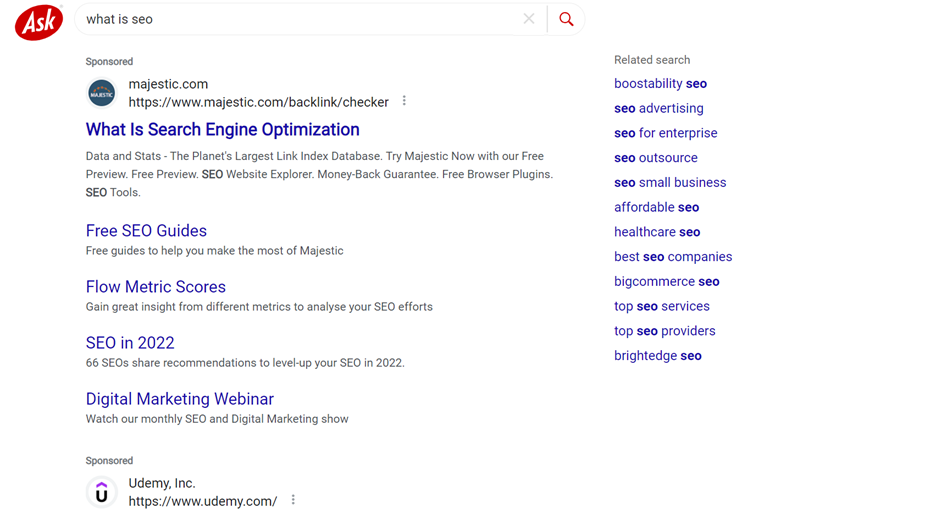Image resolution: width=925 pixels, height=514 pixels.
Task: Click the red magnifier search icon
Action: (566, 19)
